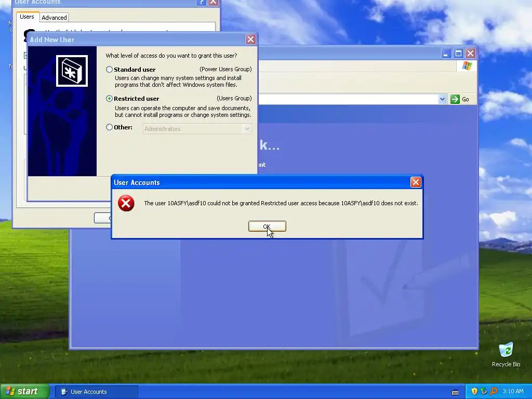Expand the address bar dropdown arrow

442,99
